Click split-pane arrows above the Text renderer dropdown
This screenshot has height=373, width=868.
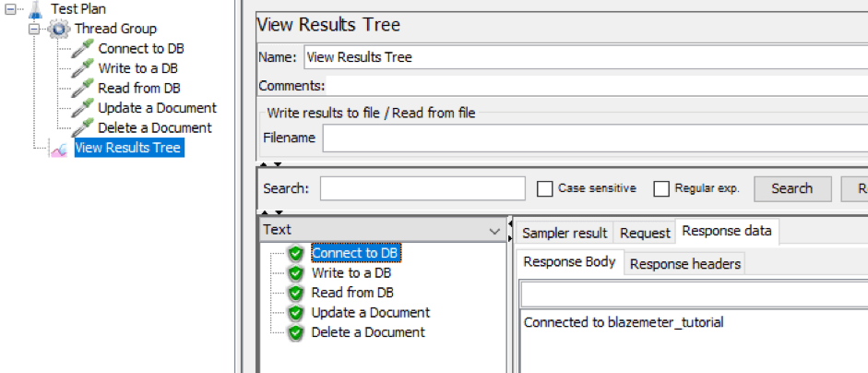(271, 212)
